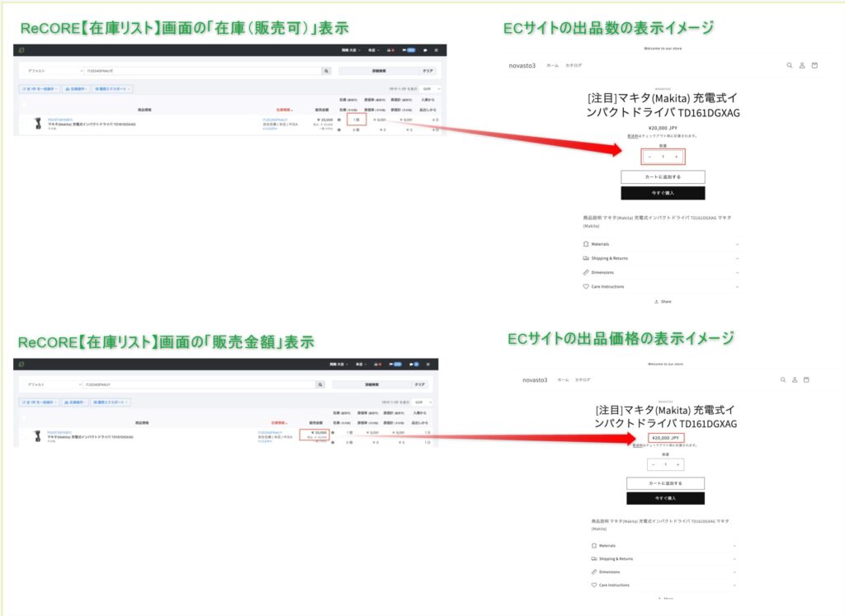Click drill product thumbnail in top ReCORE list
Viewport: 845px width, 616px height.
36,124
